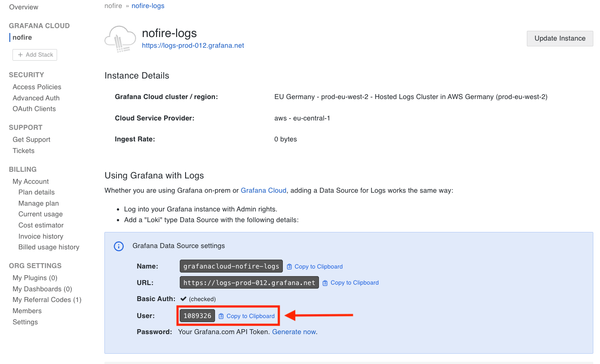600x364 pixels.
Task: Open OAuth Clients page
Action: (34, 109)
